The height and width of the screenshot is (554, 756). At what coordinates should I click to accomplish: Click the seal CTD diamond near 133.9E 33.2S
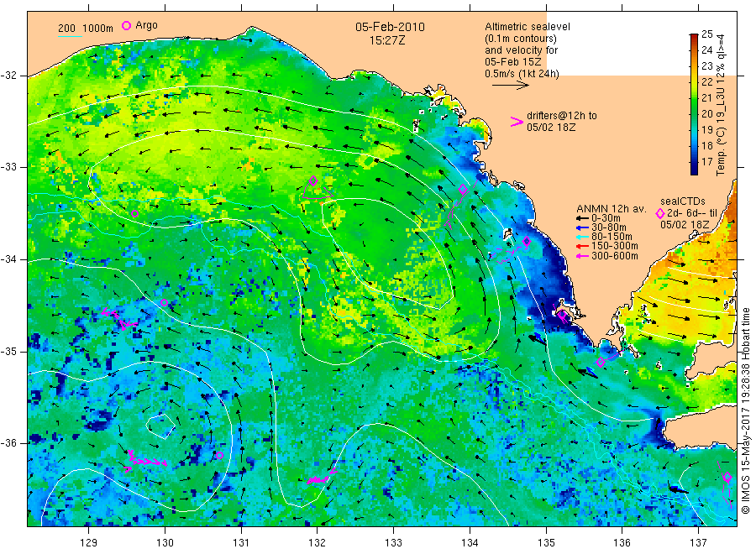click(x=463, y=190)
